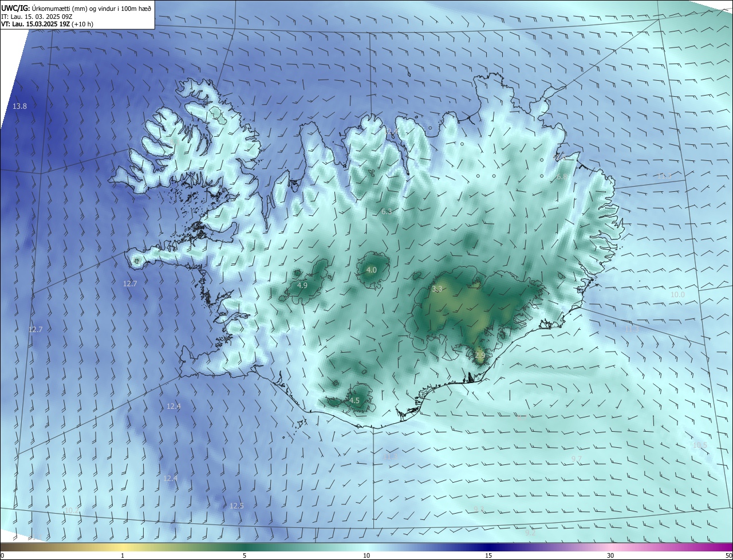
Task: Click the colorbar tick label 50
Action: [x=728, y=555]
